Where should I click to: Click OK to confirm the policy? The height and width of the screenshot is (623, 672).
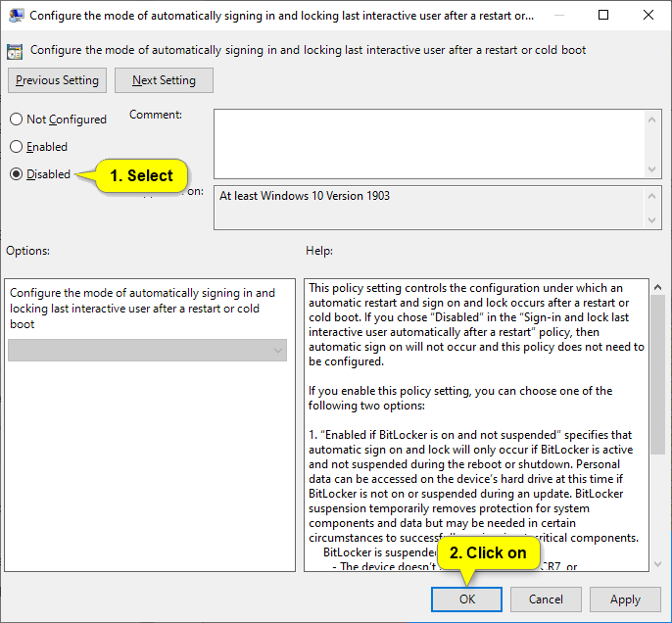tap(466, 599)
